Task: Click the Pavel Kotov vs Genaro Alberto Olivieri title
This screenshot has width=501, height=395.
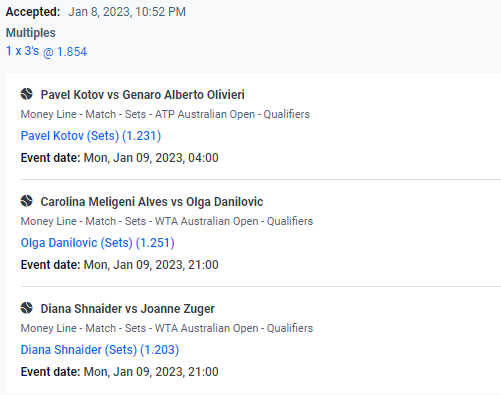Action: pyautogui.click(x=142, y=95)
